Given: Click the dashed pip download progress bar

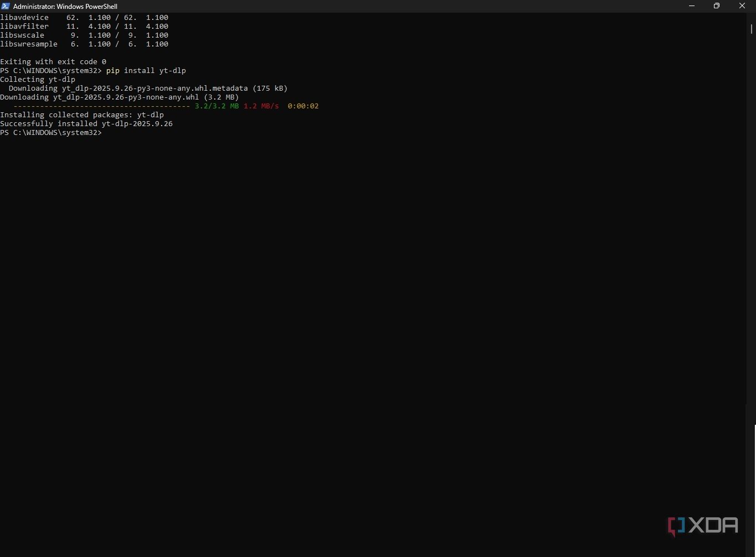Looking at the screenshot, I should (x=102, y=106).
